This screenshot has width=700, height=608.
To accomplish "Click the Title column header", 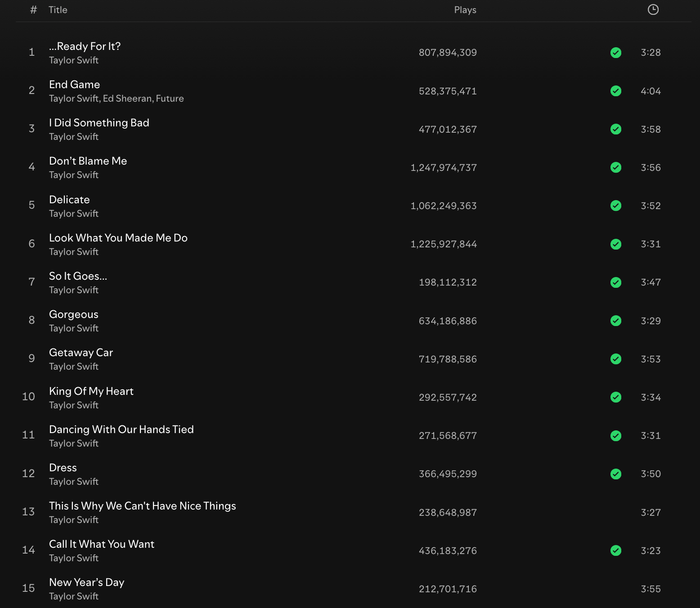I will click(58, 10).
